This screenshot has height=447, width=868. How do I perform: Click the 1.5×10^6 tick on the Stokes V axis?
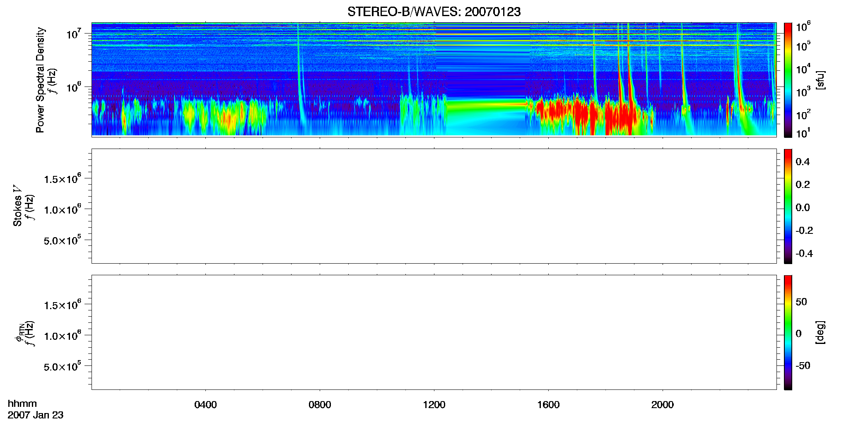coord(63,179)
